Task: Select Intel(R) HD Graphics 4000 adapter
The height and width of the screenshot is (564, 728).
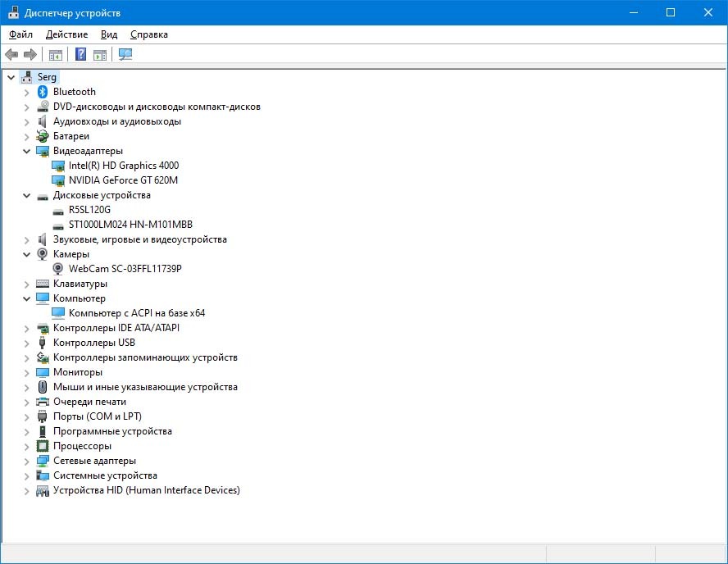Action: (x=123, y=166)
